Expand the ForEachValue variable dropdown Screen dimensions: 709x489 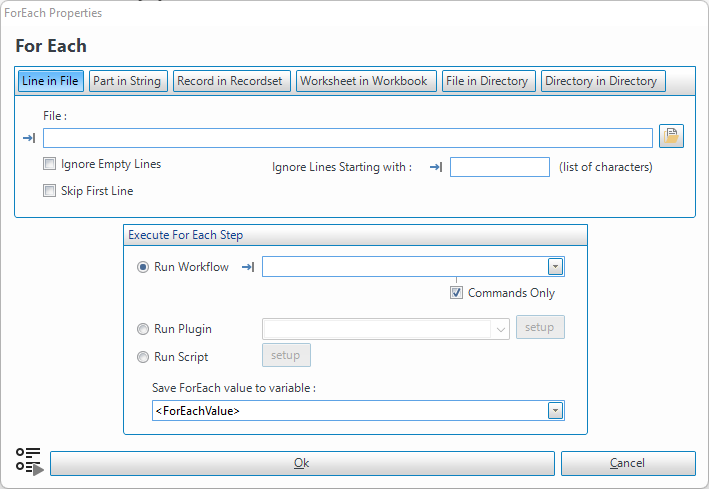[x=555, y=411]
